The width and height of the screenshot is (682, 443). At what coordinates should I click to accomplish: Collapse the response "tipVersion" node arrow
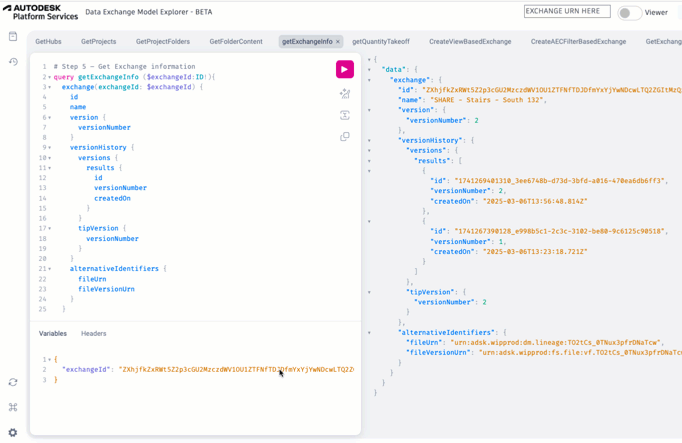[x=370, y=292]
